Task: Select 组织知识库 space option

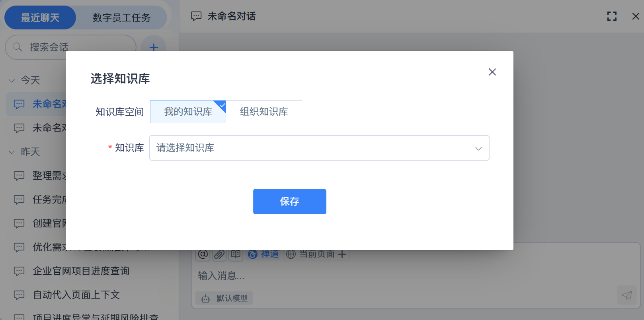Action: point(264,112)
